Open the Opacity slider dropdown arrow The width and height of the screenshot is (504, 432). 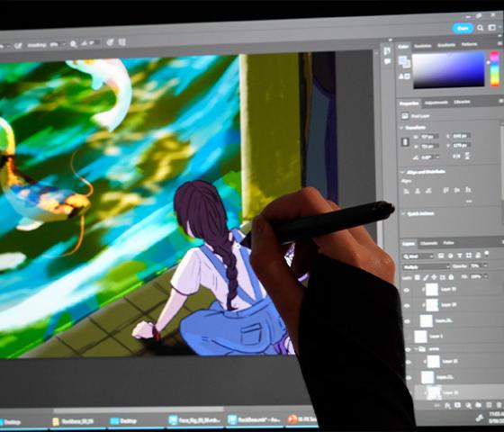[485, 265]
